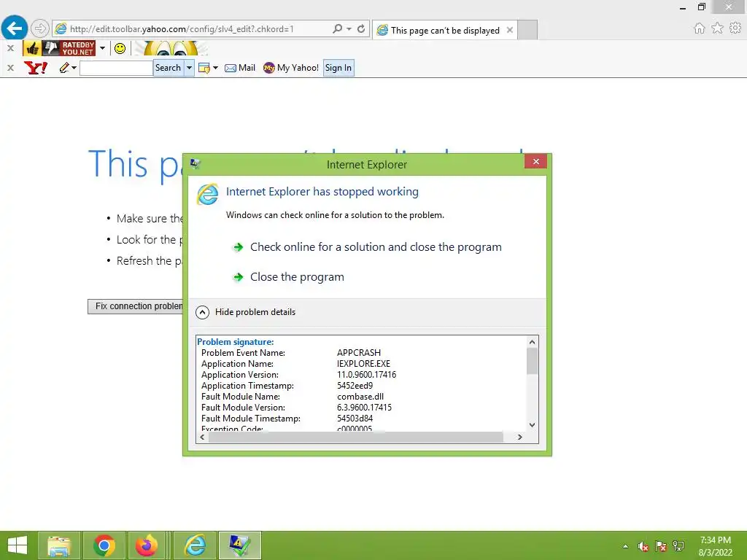Go back with the blue back arrow
Image resolution: width=747 pixels, height=560 pixels.
tap(15, 28)
